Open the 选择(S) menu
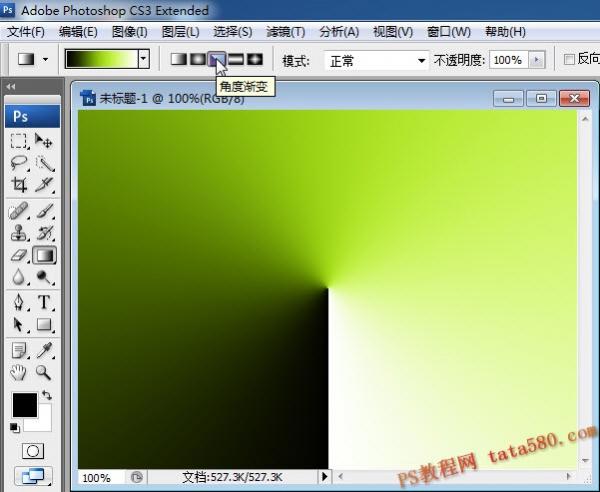 pos(233,32)
